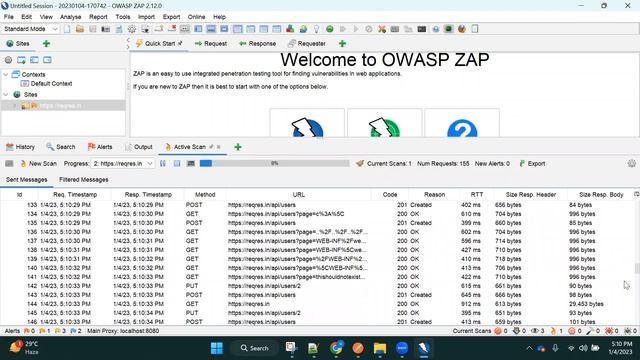Launch browser using the Firefox icon
The image size is (640, 360).
[462, 29]
